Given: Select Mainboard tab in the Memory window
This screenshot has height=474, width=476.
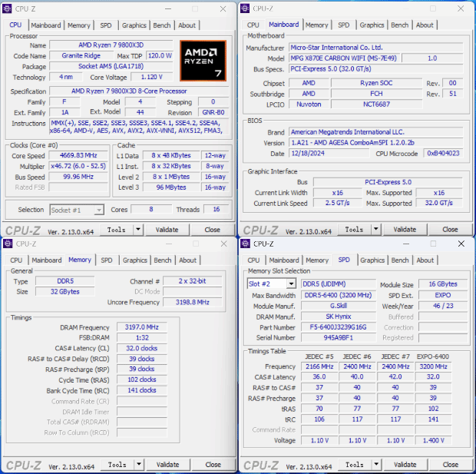Looking at the screenshot, I should [47, 260].
